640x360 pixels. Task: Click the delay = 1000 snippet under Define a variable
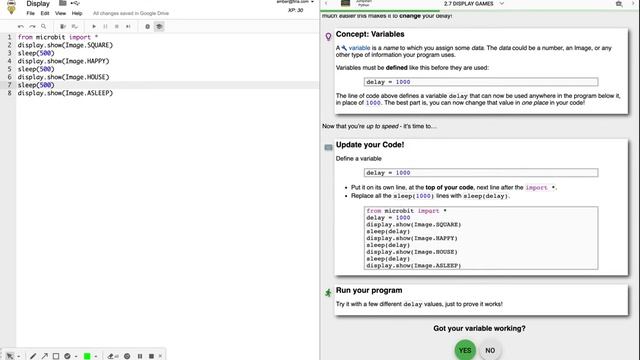[x=481, y=173]
